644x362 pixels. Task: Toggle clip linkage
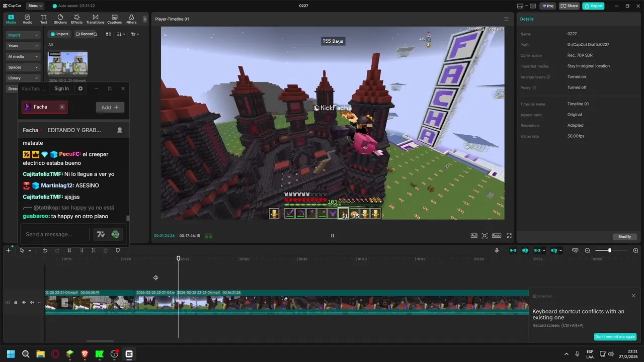pyautogui.click(x=537, y=250)
